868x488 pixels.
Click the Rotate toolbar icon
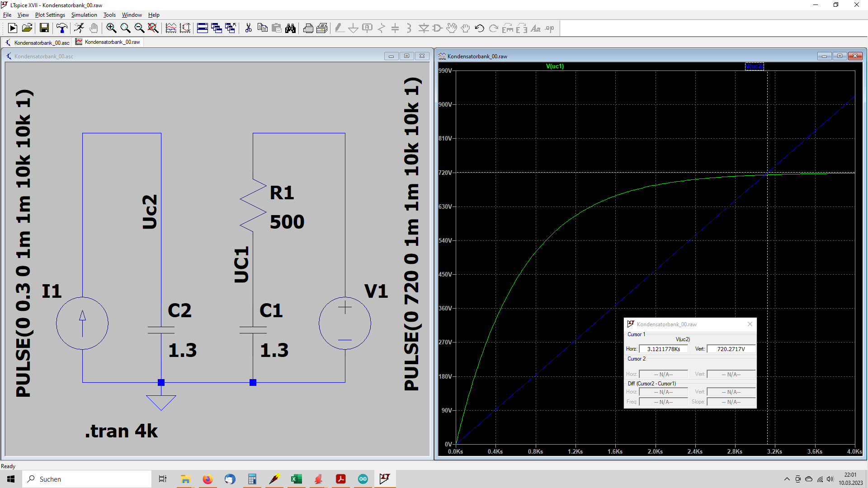pyautogui.click(x=507, y=28)
